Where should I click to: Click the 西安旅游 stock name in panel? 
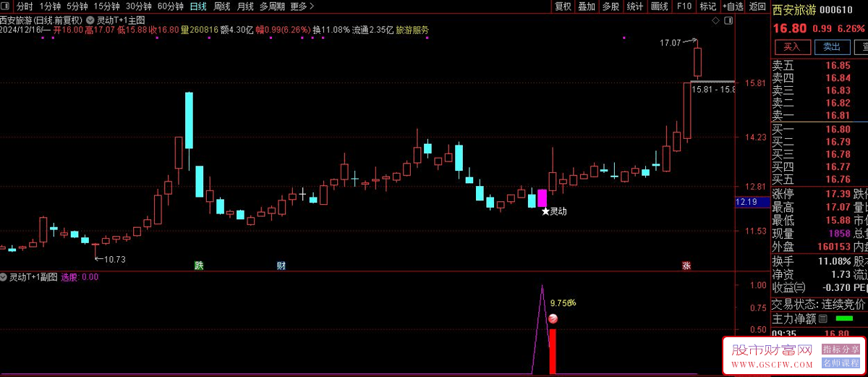click(793, 10)
